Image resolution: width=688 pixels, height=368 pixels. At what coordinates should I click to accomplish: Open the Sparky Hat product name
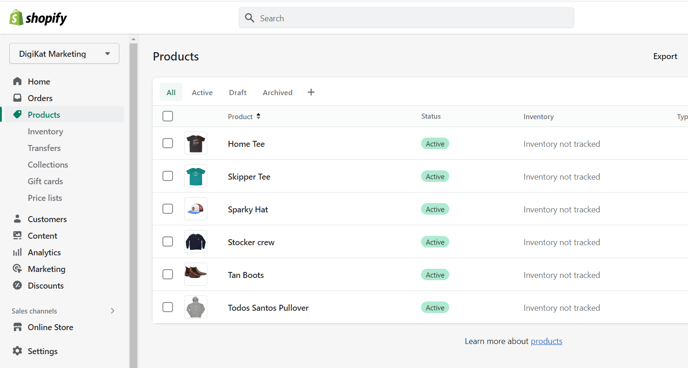tap(248, 210)
